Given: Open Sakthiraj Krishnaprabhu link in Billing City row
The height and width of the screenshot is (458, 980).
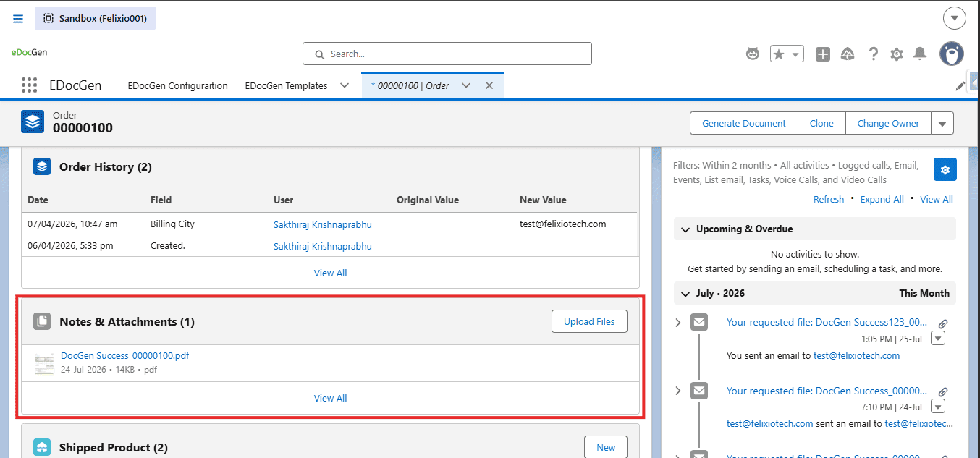Looking at the screenshot, I should click(x=323, y=224).
